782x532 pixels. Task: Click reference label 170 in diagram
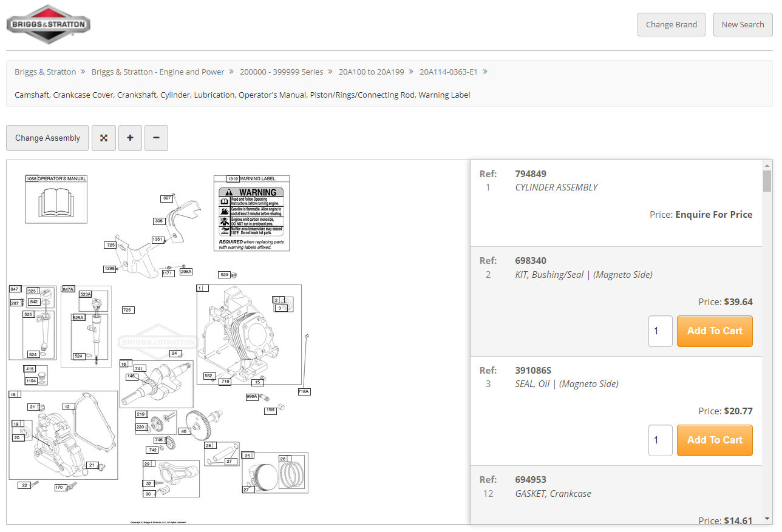[59, 488]
